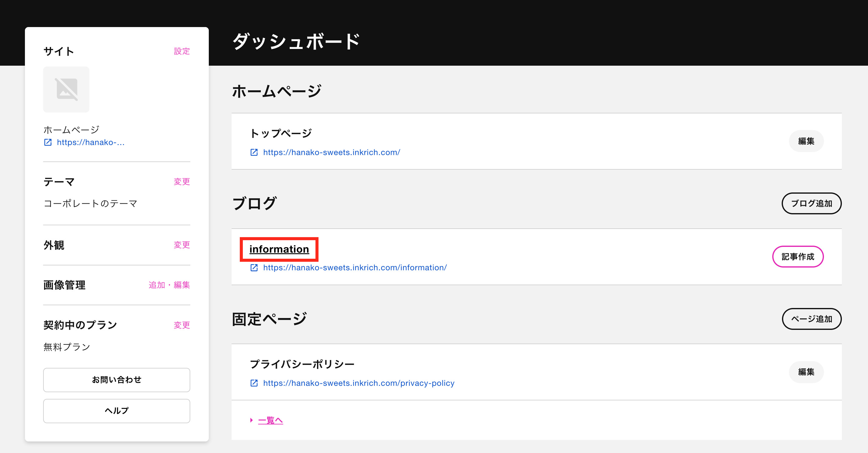The width and height of the screenshot is (868, 453).
Task: Change the plan via 契約中のプラン 変更
Action: [x=182, y=325]
